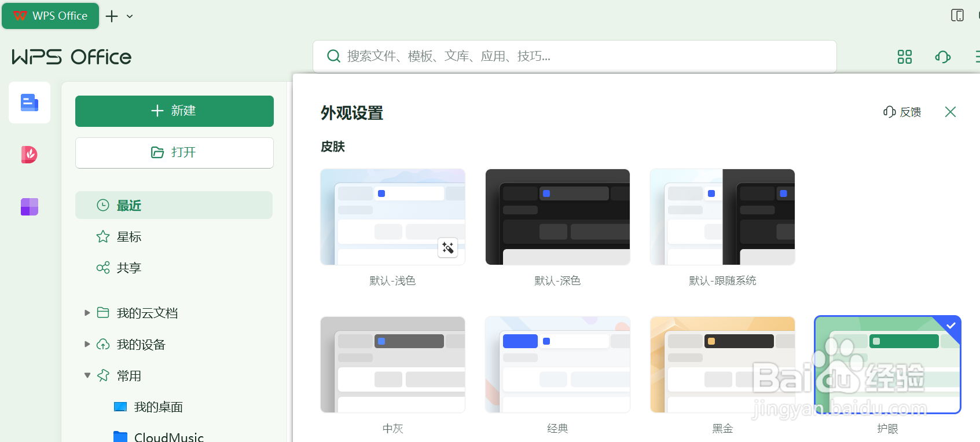Click the 默认-浅色 label text
This screenshot has height=442, width=980.
[393, 281]
